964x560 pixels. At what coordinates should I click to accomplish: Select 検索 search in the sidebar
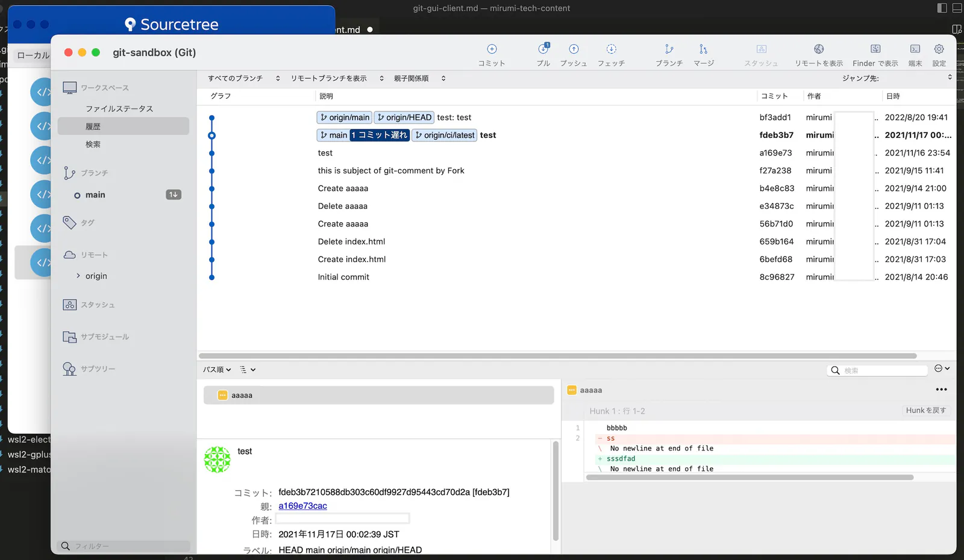click(x=93, y=145)
